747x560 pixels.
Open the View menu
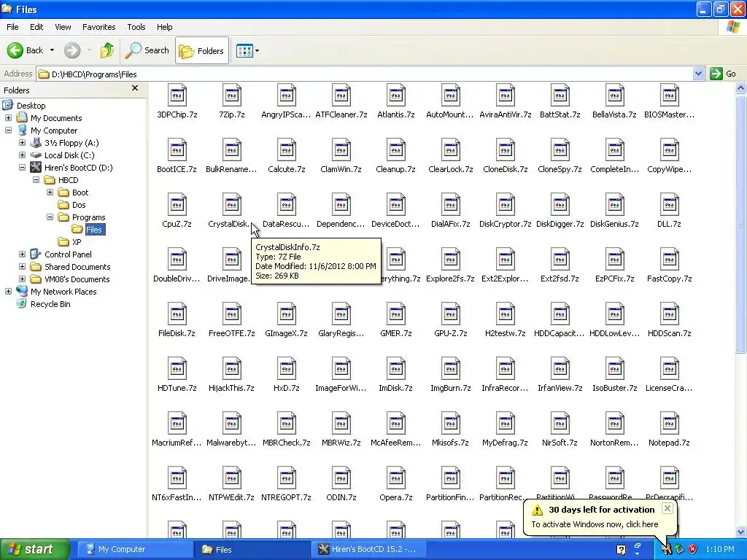pyautogui.click(x=63, y=27)
